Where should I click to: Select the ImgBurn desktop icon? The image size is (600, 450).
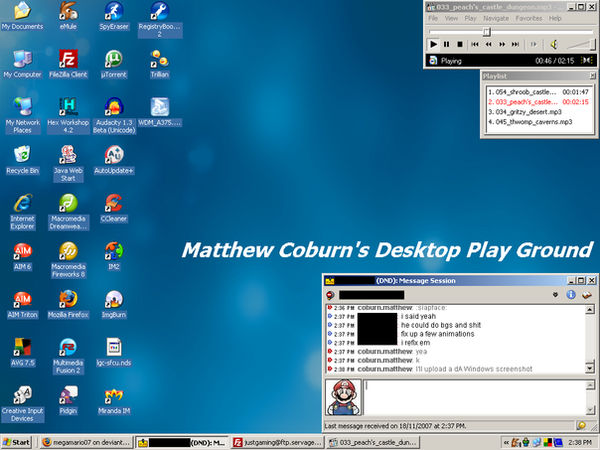coord(114,304)
